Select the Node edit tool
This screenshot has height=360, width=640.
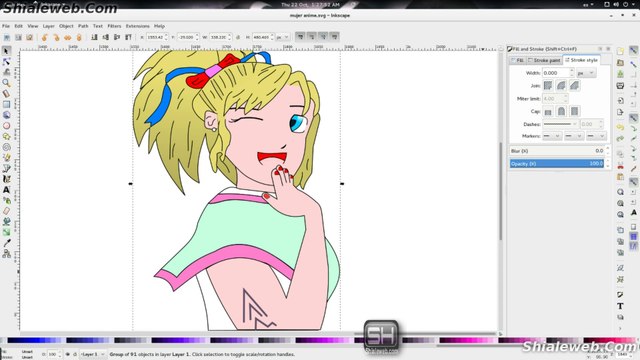pyautogui.click(x=6, y=62)
